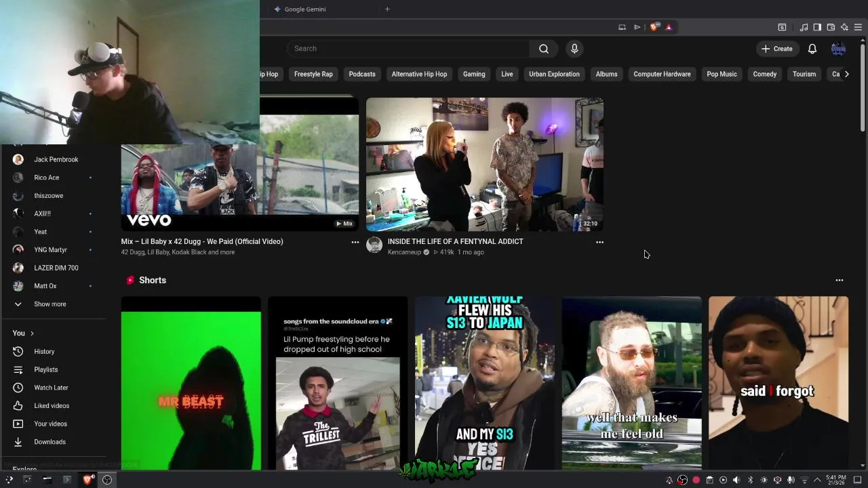Open Watch Later in the sidebar

point(54,388)
